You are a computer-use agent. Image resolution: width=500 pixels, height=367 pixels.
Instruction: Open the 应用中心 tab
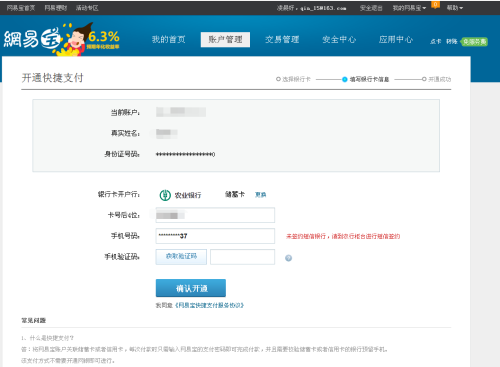396,39
